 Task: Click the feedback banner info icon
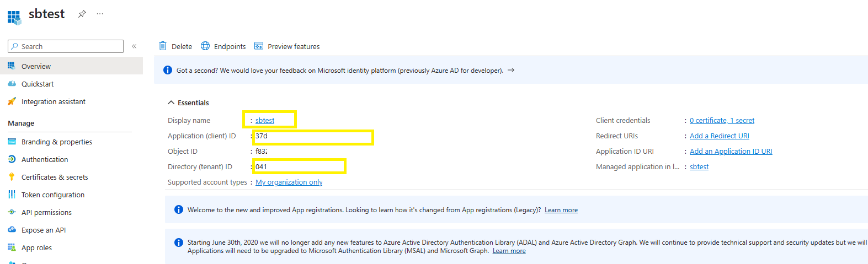168,70
